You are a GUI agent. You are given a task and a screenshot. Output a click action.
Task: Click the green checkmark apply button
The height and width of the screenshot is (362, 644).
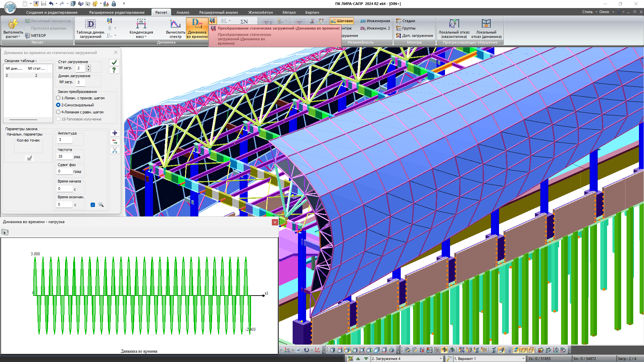(x=114, y=62)
